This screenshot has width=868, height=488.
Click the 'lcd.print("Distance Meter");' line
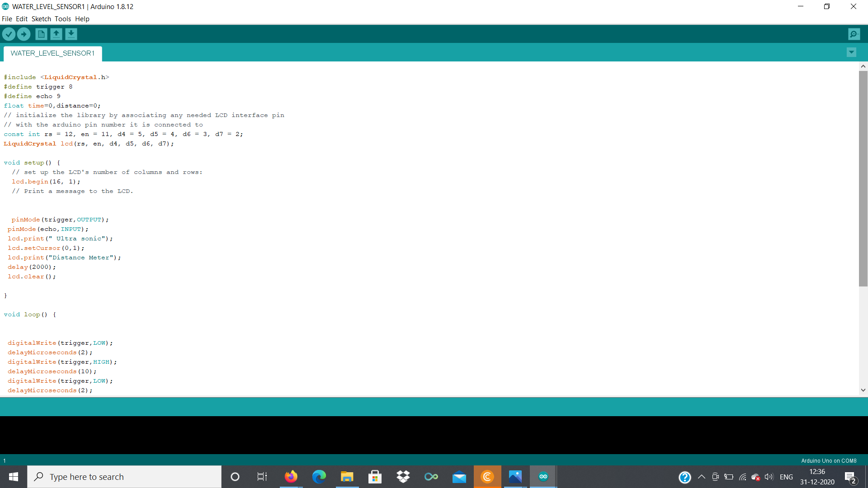64,258
